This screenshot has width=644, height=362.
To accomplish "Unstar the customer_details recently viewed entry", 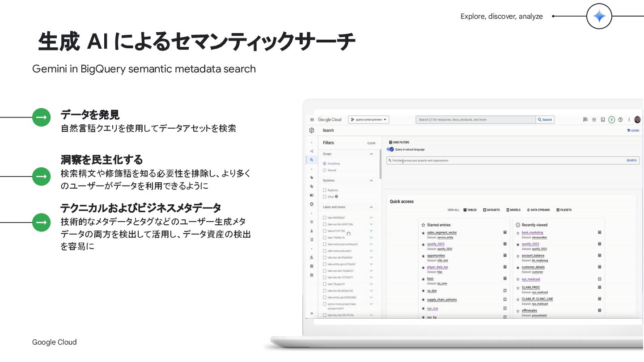I will (x=518, y=267).
